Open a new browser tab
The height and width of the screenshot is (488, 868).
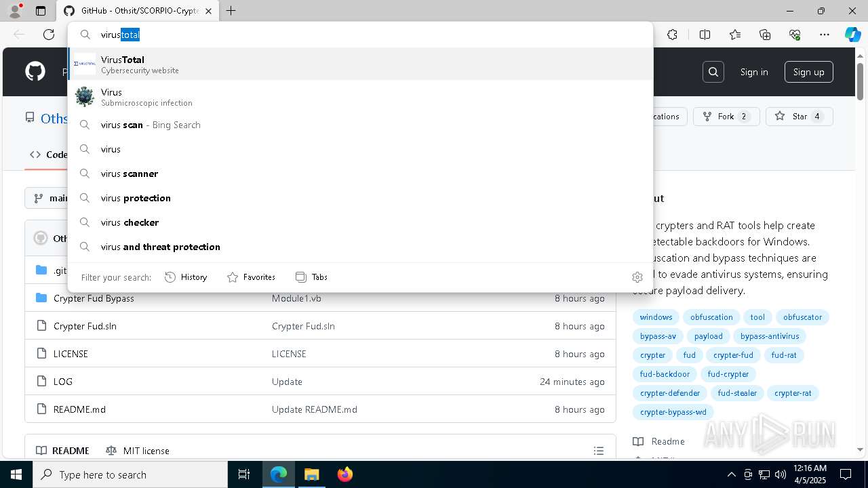(231, 11)
